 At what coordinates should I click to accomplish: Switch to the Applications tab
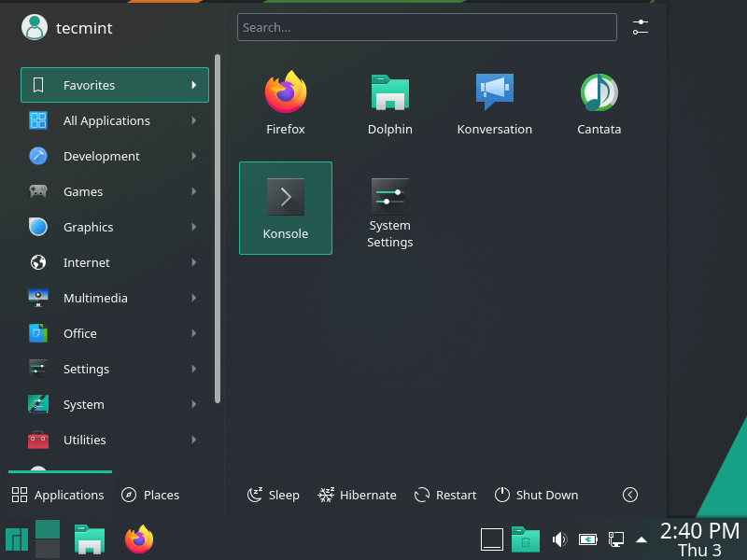pos(58,495)
